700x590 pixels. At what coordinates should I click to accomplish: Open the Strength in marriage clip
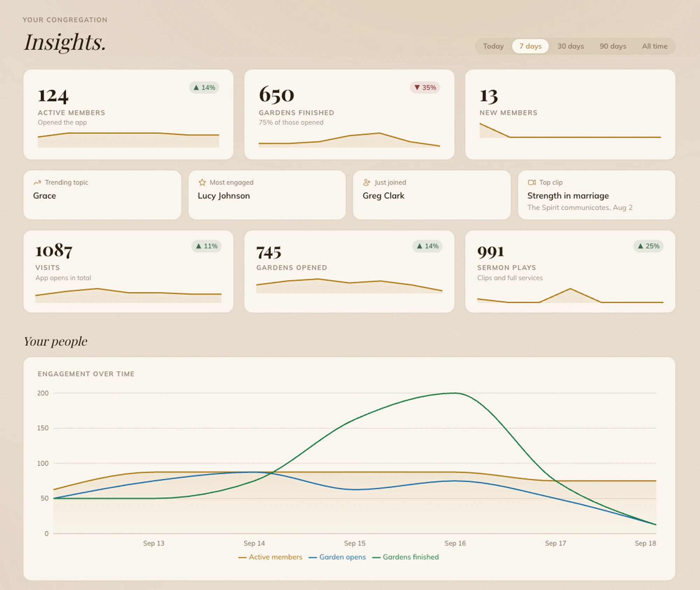tap(596, 195)
